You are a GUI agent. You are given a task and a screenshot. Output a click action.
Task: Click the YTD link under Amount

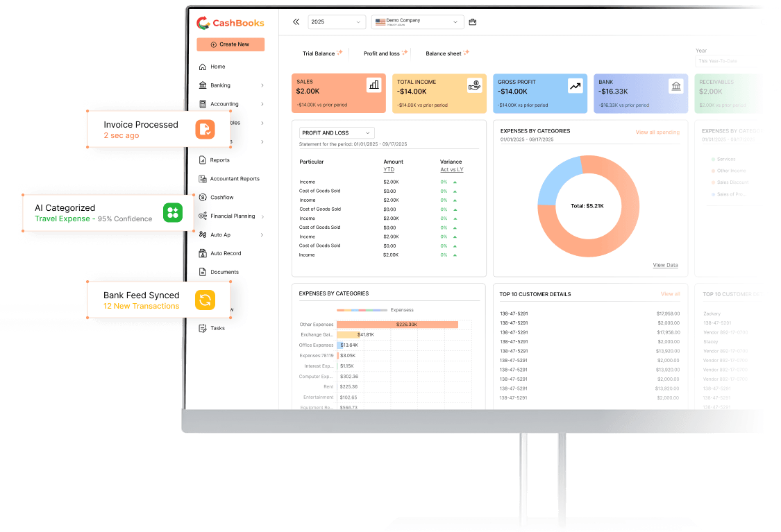[389, 170]
